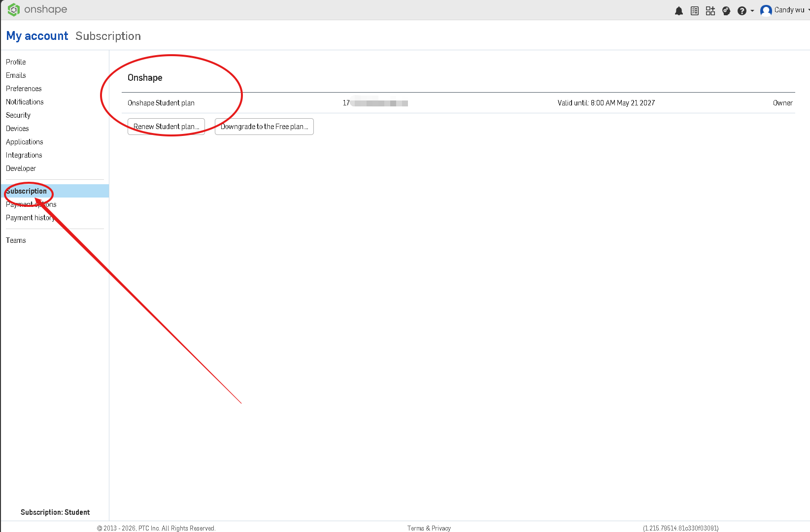Click Downgrade to the Free plan button
The image size is (810, 532).
pyautogui.click(x=264, y=127)
